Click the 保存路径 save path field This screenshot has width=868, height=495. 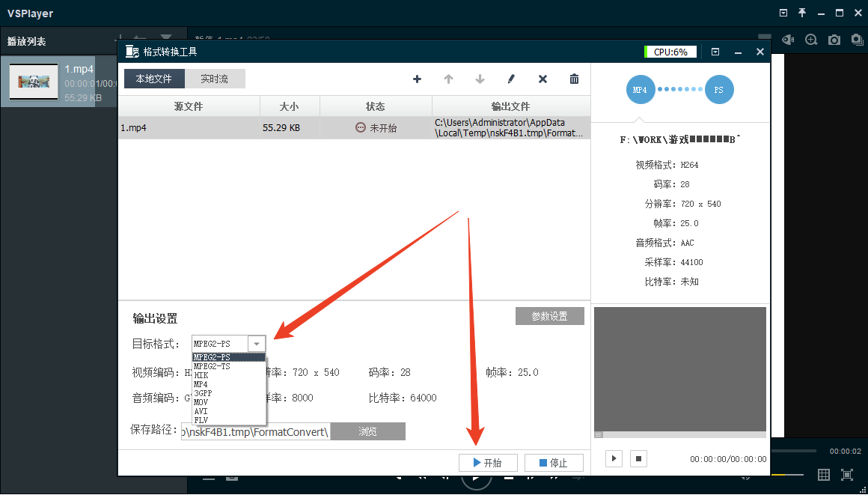coord(256,431)
